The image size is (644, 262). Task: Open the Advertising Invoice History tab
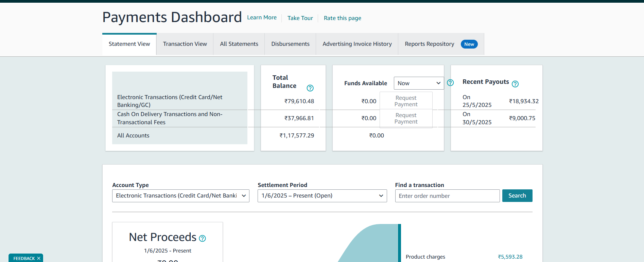[x=357, y=44]
